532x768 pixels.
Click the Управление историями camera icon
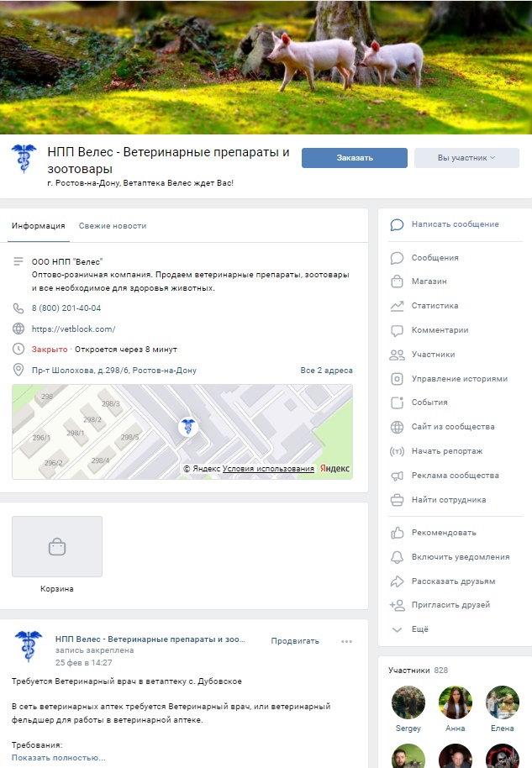(x=397, y=379)
